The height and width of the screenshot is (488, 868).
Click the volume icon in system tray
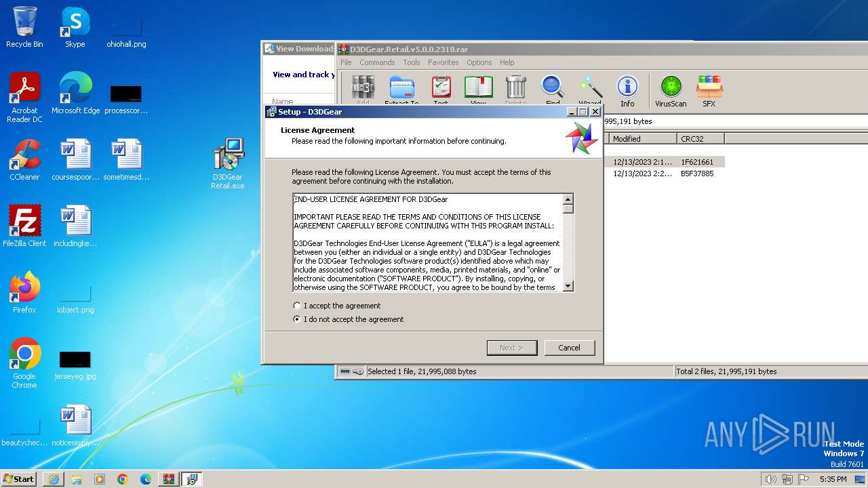[x=770, y=479]
